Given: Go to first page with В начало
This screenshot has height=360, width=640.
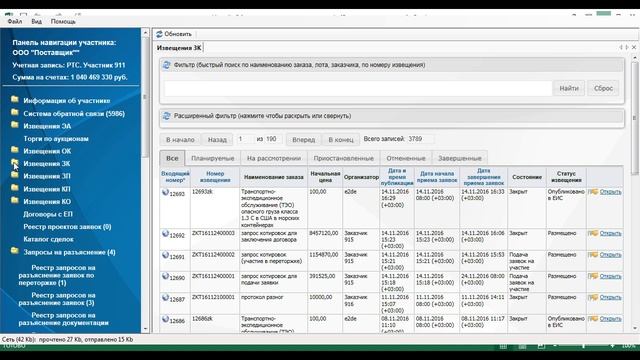Looking at the screenshot, I should point(180,140).
